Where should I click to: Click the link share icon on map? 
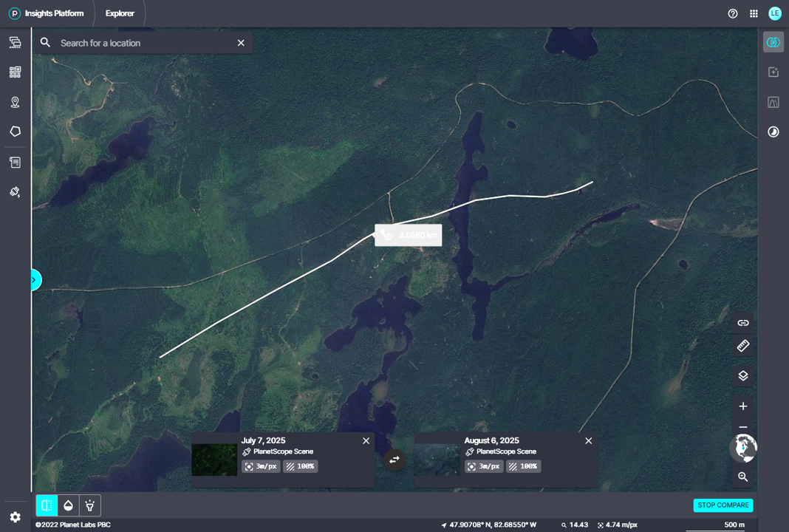(743, 323)
